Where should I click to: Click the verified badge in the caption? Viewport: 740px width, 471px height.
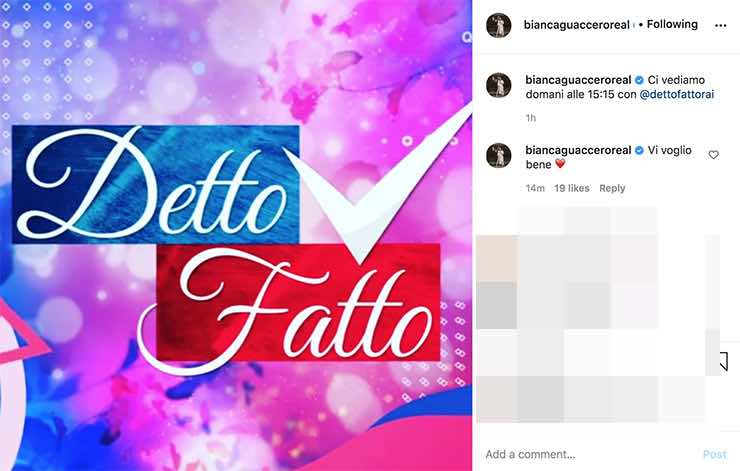coord(639,80)
